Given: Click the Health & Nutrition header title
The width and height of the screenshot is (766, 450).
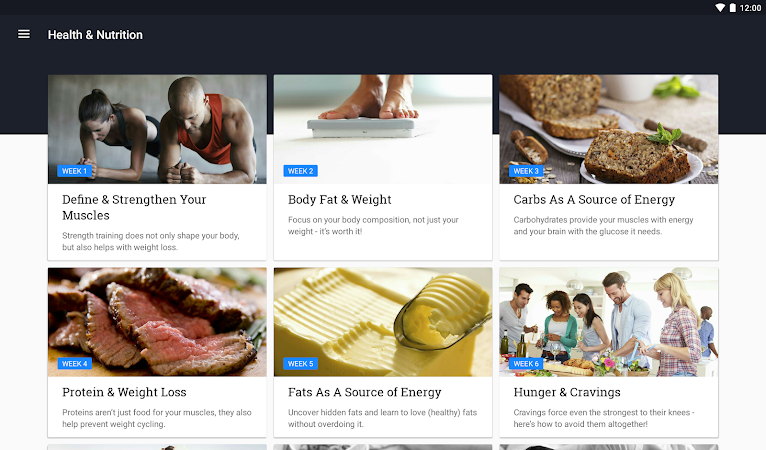Looking at the screenshot, I should click(x=95, y=35).
